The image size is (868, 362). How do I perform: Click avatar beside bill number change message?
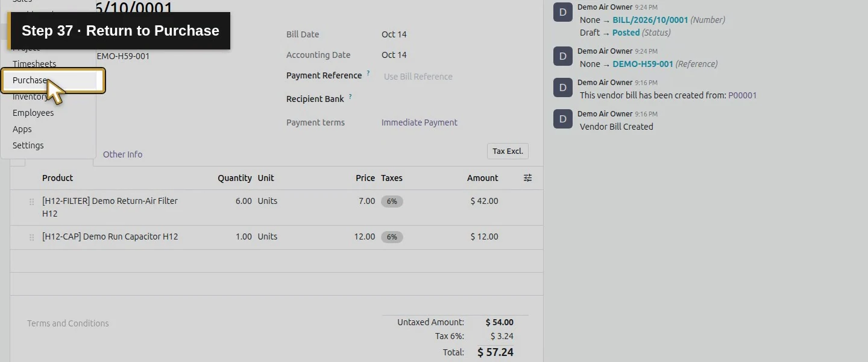pyautogui.click(x=563, y=12)
